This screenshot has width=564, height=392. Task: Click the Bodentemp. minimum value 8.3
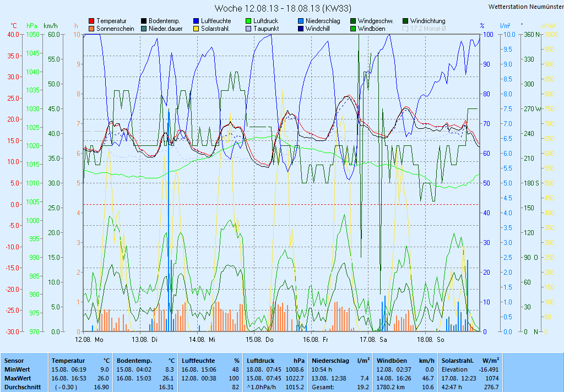pyautogui.click(x=170, y=369)
